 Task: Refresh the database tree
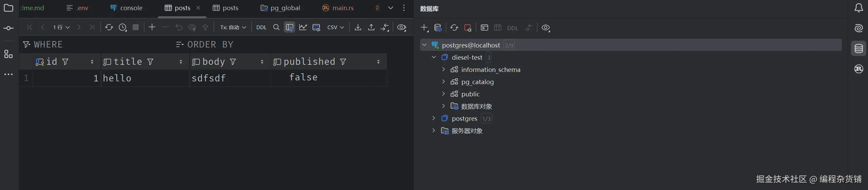tap(454, 28)
